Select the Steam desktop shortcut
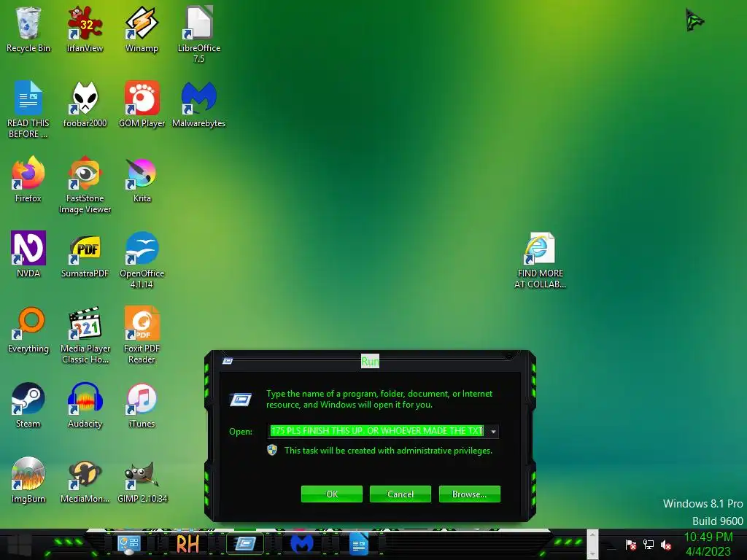Image resolution: width=747 pixels, height=560 pixels. point(28,405)
